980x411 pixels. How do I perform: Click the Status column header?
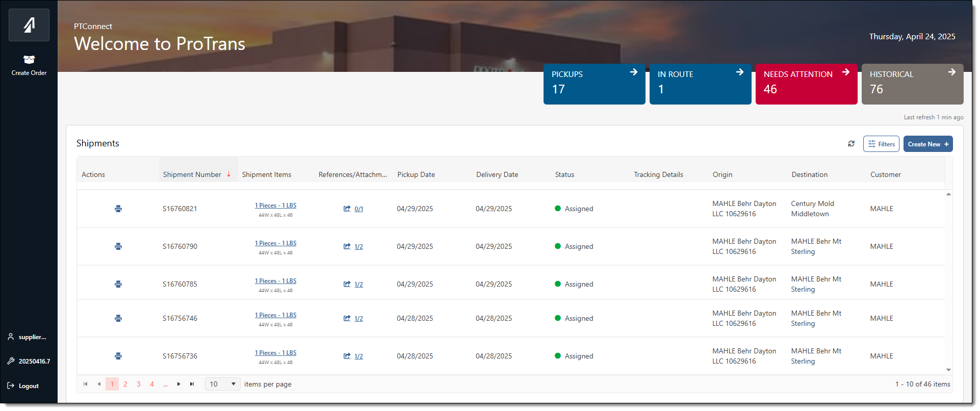pyautogui.click(x=564, y=174)
